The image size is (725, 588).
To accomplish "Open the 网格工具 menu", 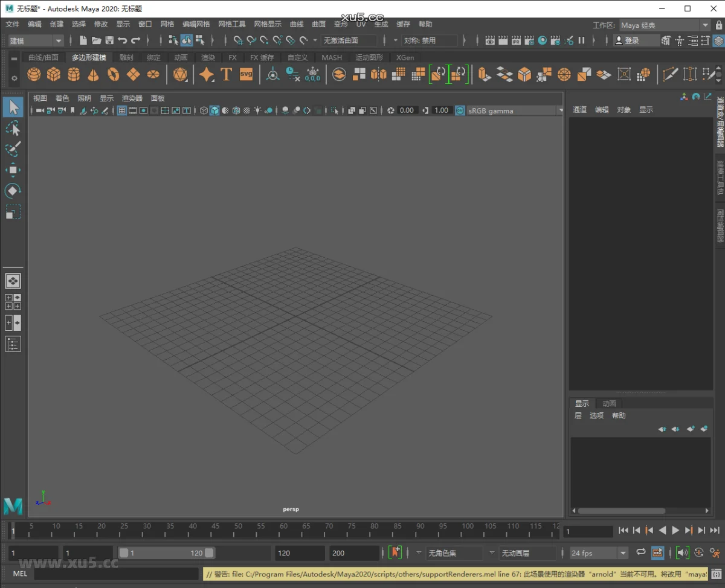I will click(232, 24).
